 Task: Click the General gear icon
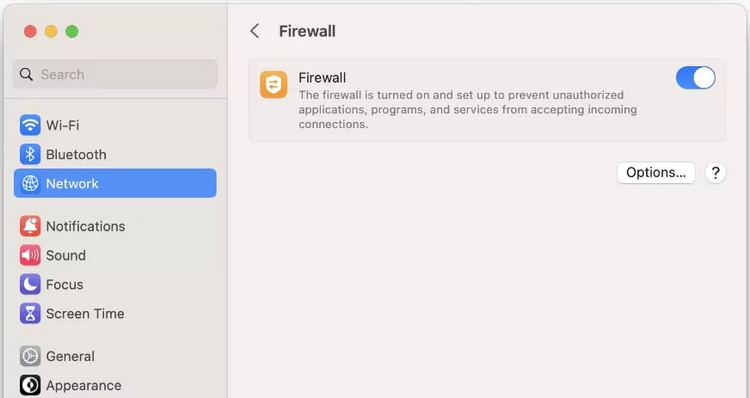(30, 356)
